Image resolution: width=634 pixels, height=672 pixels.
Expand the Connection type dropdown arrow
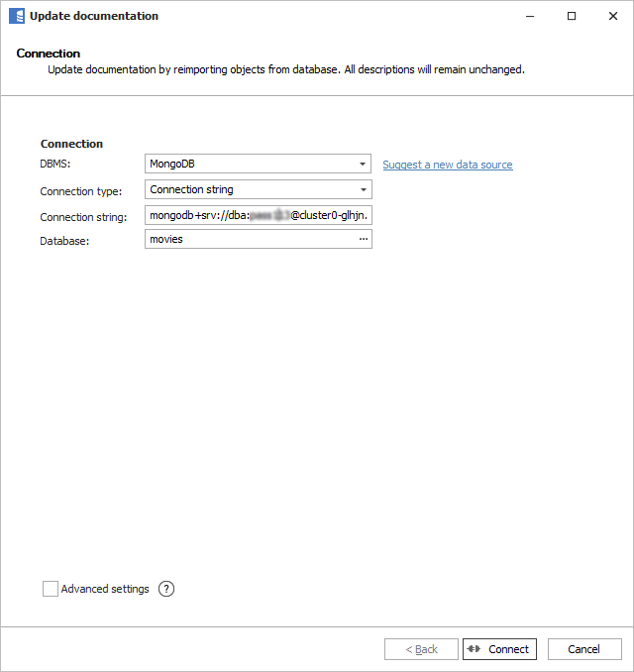click(364, 189)
